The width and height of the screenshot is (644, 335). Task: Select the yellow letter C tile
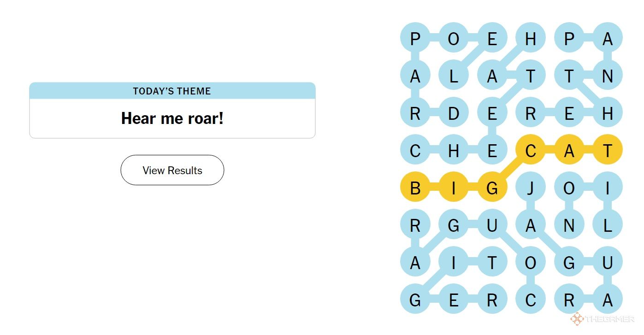pyautogui.click(x=531, y=150)
